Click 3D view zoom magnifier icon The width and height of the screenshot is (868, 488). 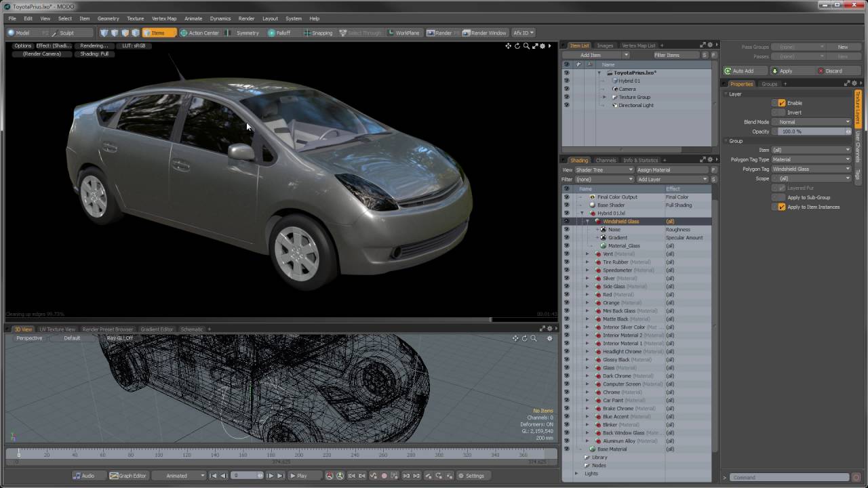click(534, 338)
